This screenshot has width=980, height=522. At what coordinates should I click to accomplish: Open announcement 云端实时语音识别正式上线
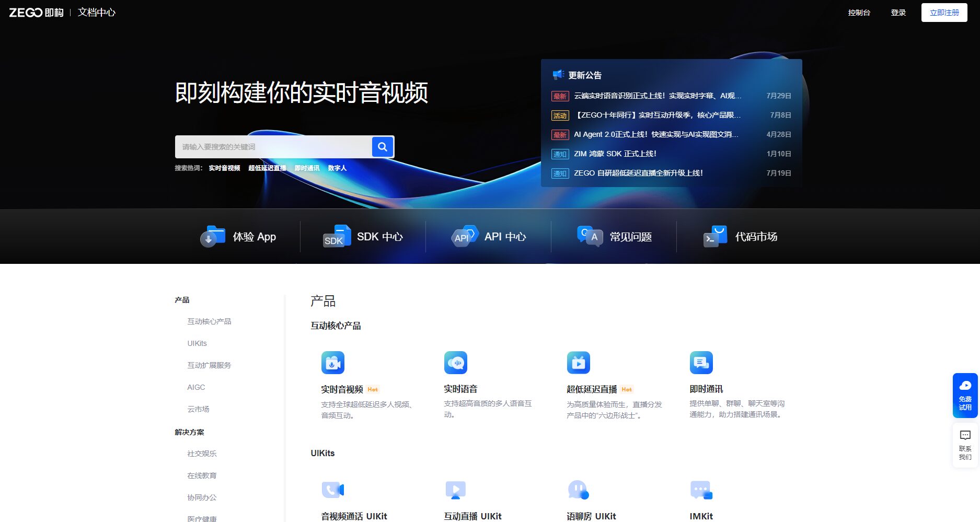click(658, 96)
